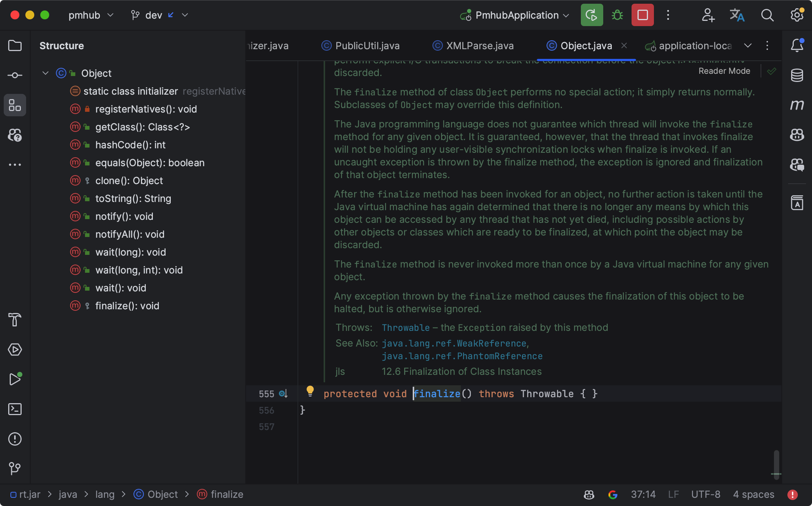Open java.lang.ref.WeakReference link

(x=454, y=343)
